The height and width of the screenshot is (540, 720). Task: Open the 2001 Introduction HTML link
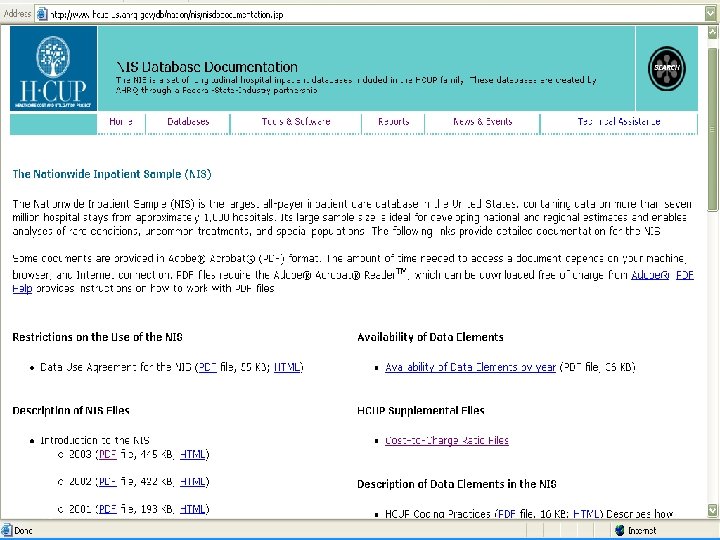tap(192, 509)
